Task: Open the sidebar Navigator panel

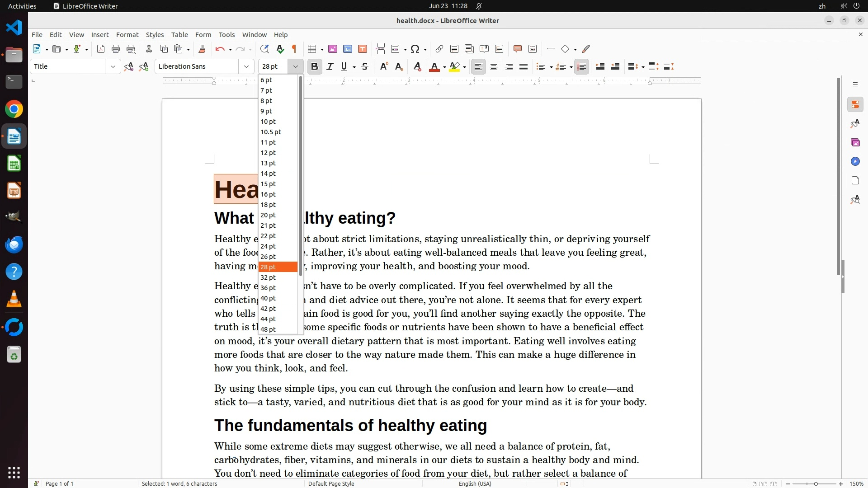Action: pyautogui.click(x=855, y=161)
